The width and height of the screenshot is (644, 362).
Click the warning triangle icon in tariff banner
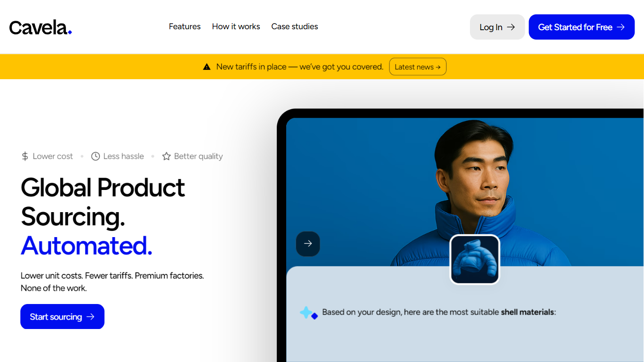click(206, 67)
